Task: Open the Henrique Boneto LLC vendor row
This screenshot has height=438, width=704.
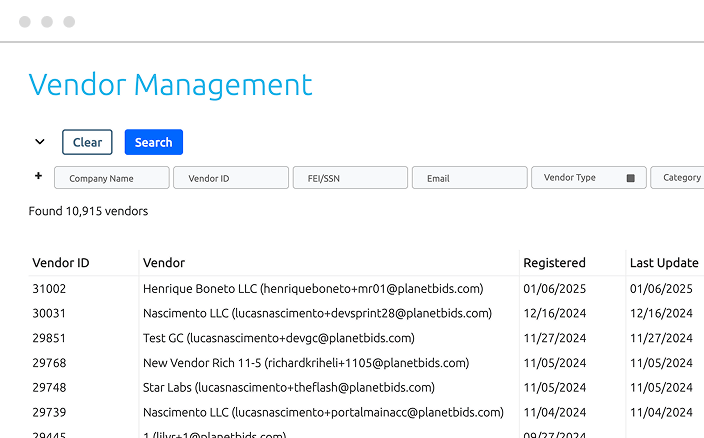Action: [x=313, y=289]
